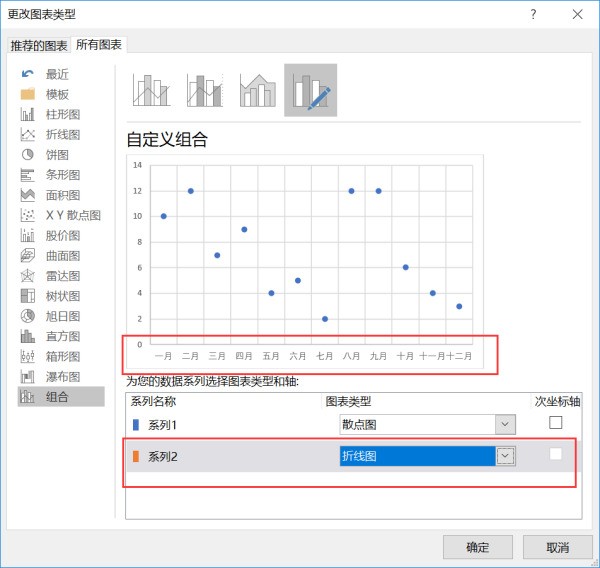Choose 饼图 chart category

point(57,155)
